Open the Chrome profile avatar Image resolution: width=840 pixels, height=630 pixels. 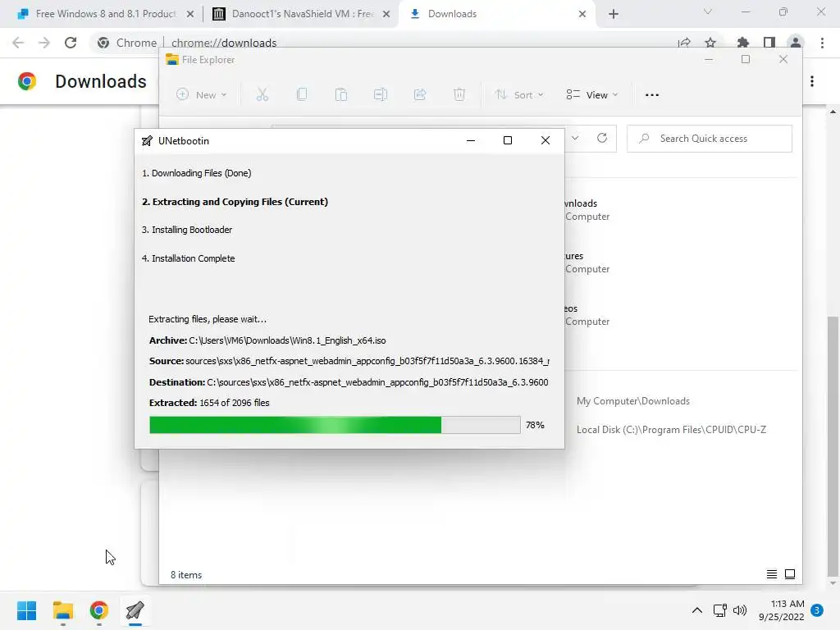[x=796, y=43]
